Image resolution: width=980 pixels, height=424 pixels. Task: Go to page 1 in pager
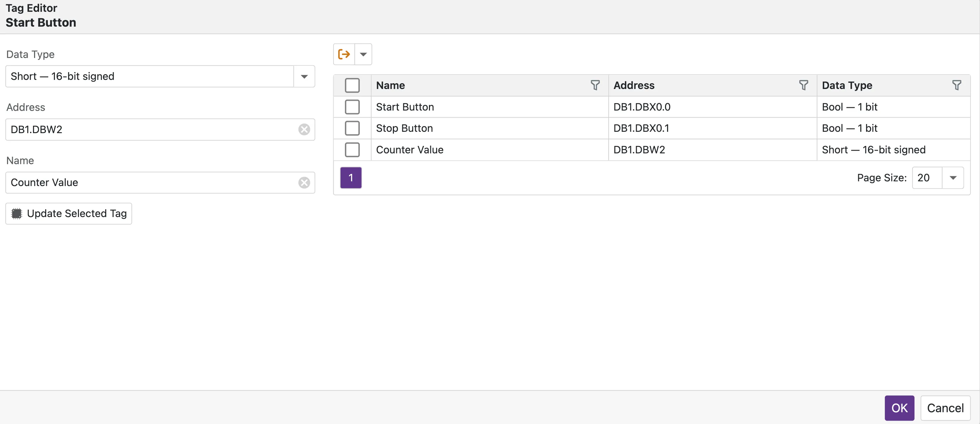point(350,178)
